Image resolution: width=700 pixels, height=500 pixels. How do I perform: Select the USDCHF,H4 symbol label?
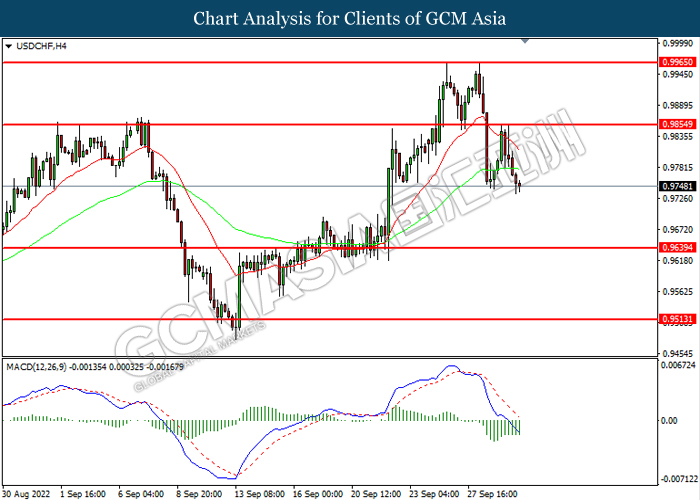[x=41, y=46]
